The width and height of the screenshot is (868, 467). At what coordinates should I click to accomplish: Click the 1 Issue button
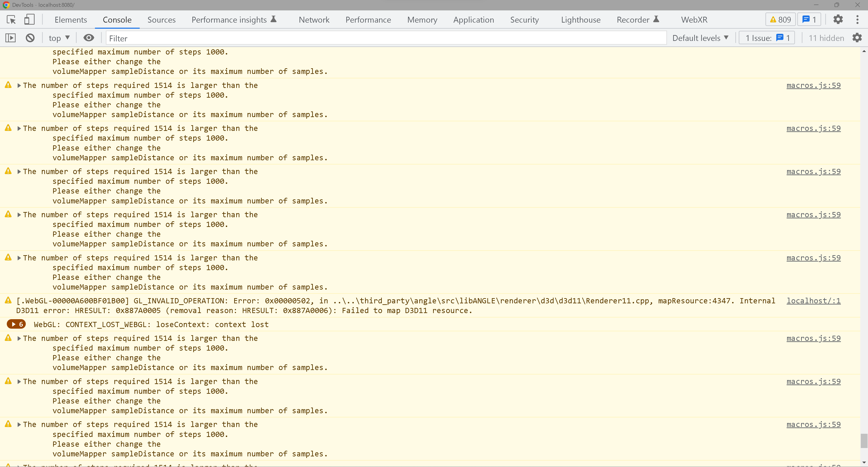pyautogui.click(x=766, y=38)
